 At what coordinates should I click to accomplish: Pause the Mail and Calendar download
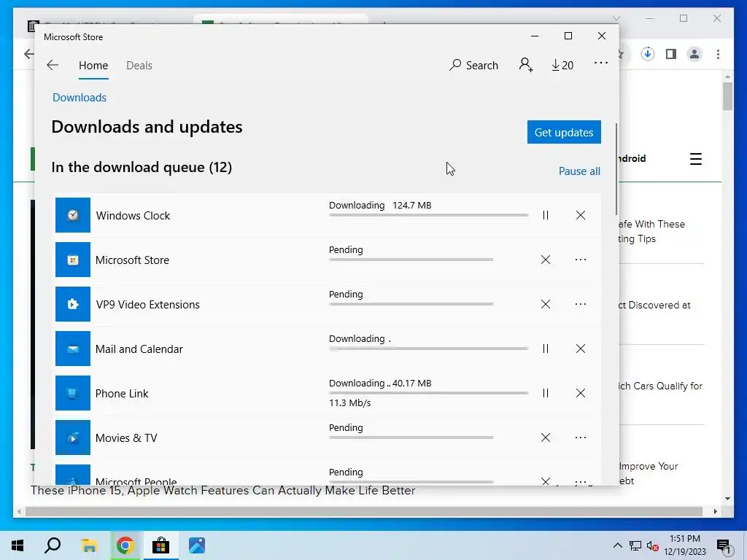click(546, 349)
